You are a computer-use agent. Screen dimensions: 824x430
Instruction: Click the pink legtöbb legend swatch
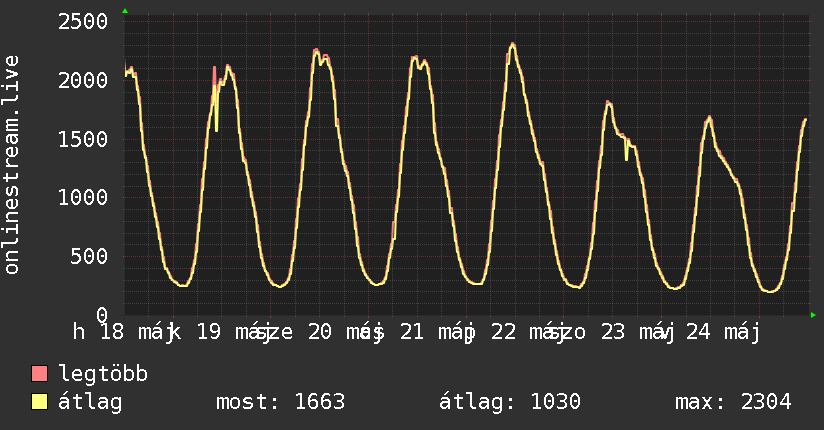pos(39,373)
